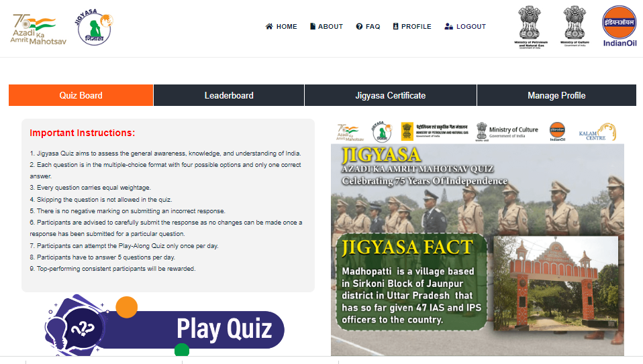Click the document icon beside ABOUT
This screenshot has width=643, height=364.
point(313,26)
